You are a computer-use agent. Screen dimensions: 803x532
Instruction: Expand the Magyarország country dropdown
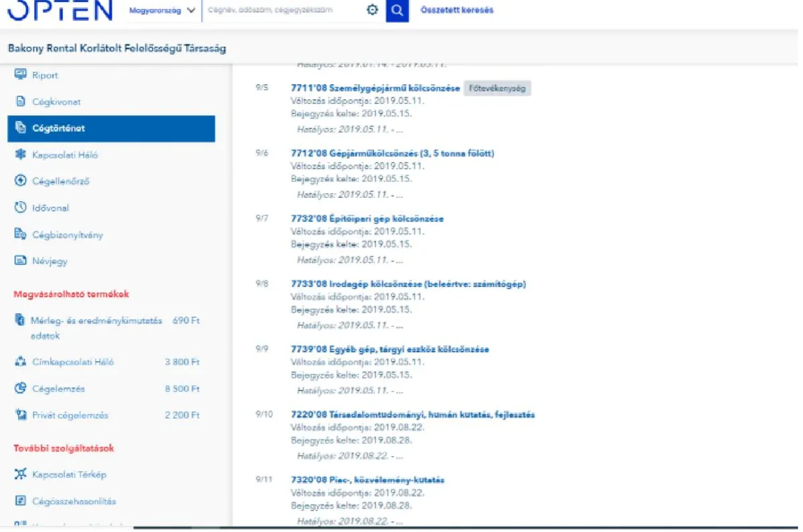coord(163,11)
